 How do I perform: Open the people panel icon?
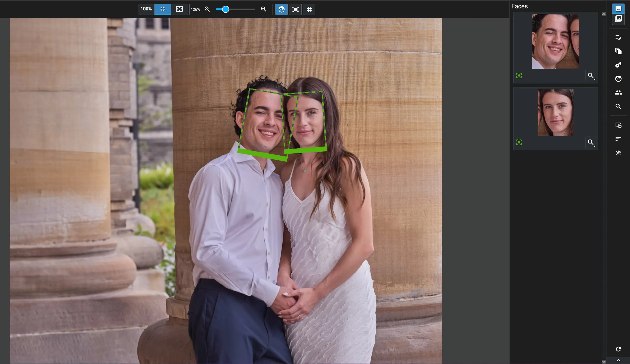point(618,92)
